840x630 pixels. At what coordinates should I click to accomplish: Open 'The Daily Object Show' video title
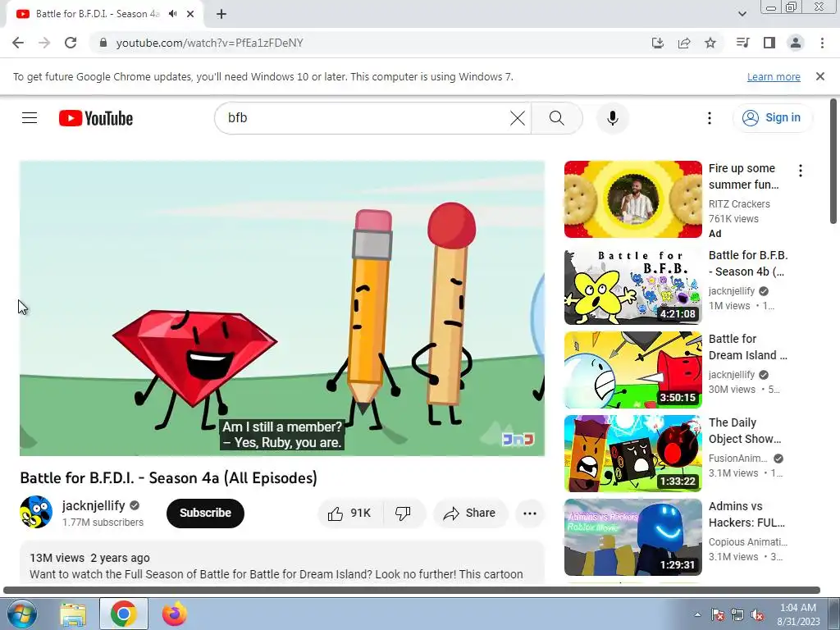pyautogui.click(x=745, y=430)
